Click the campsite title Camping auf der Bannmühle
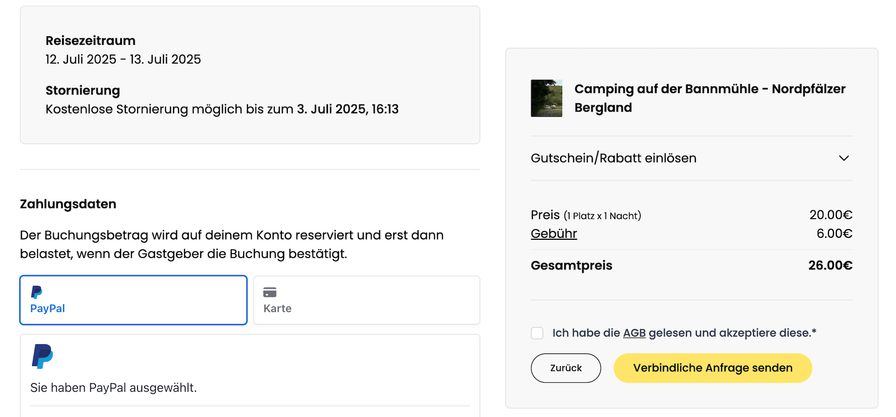This screenshot has height=417, width=896. pos(710,98)
